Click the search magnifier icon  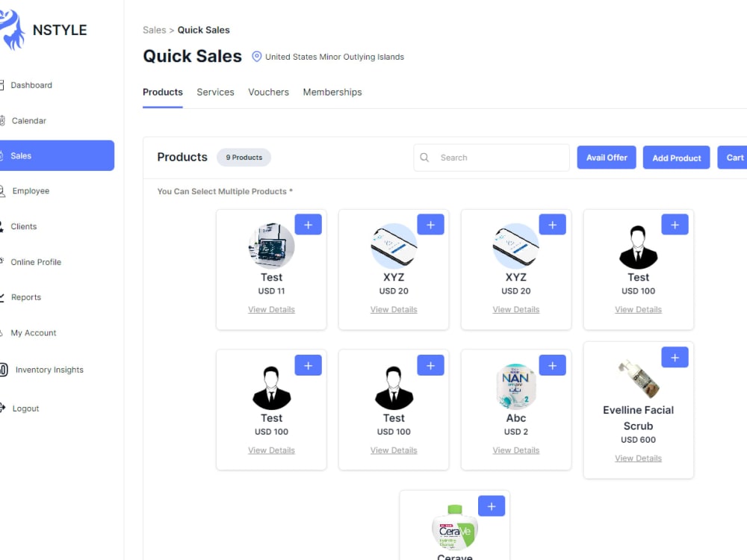(x=424, y=157)
